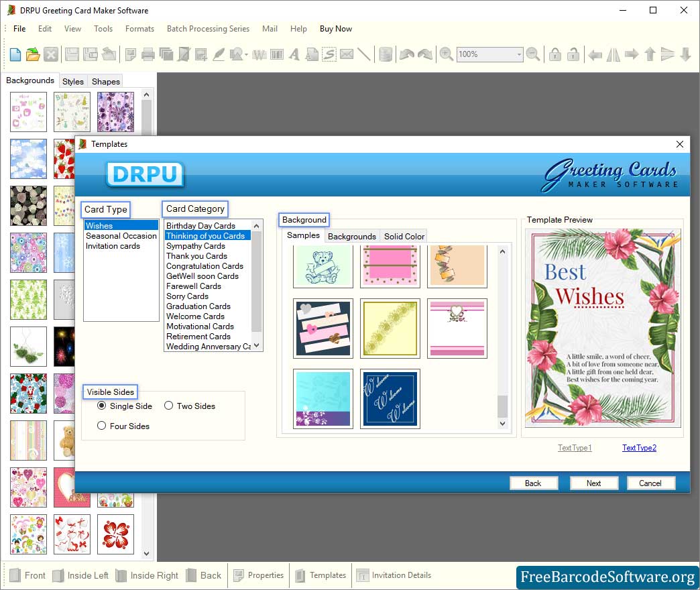Image resolution: width=700 pixels, height=590 pixels.
Task: Open the Buy Now menu
Action: click(336, 29)
